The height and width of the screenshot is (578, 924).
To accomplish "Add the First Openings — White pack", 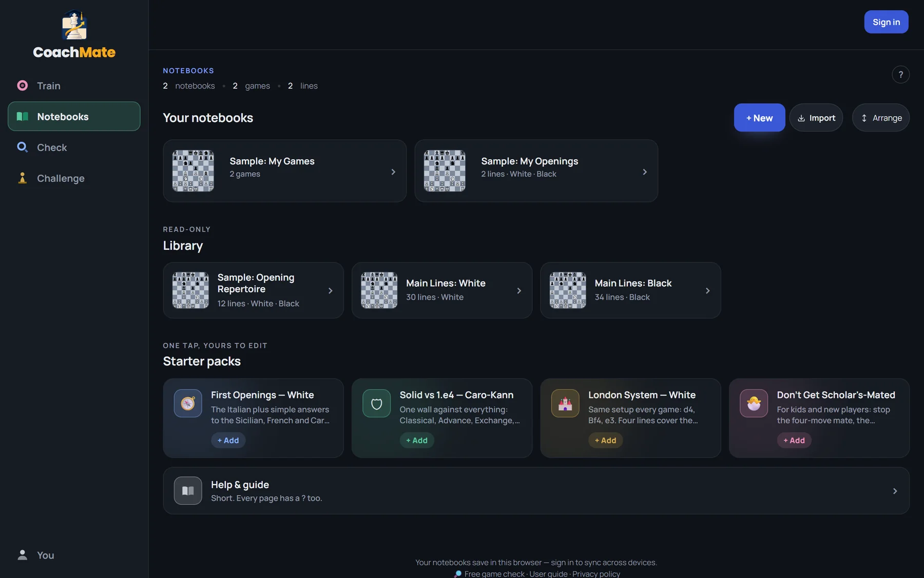I will (228, 440).
